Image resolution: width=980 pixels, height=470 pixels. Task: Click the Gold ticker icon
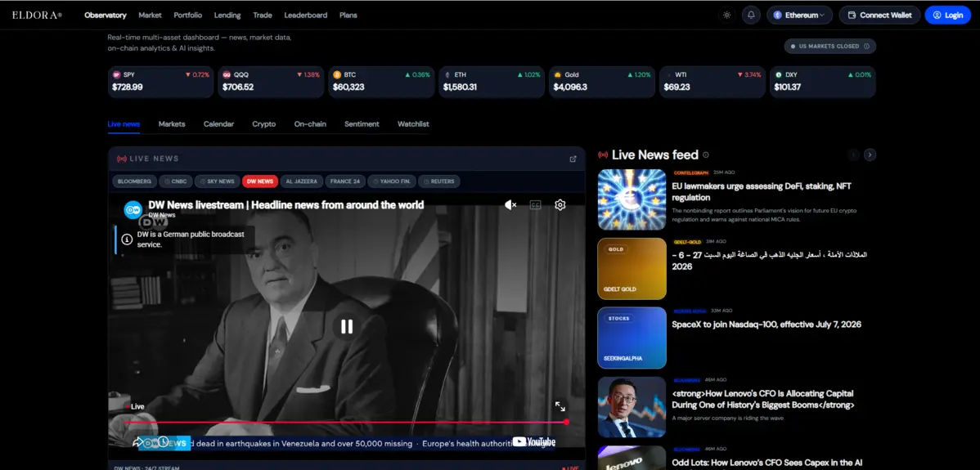coord(558,74)
